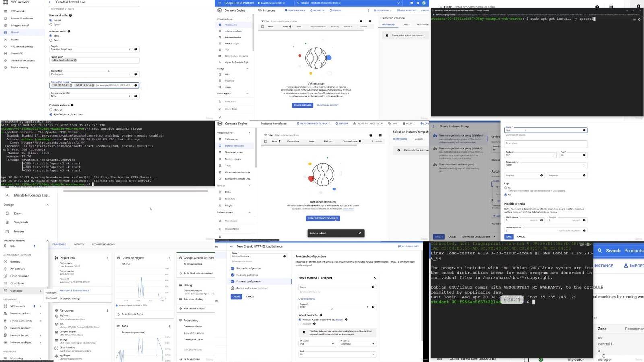Screen dimensions: 644x362
Task: Go back from Create a firewall rule page
Action: (x=50, y=2)
